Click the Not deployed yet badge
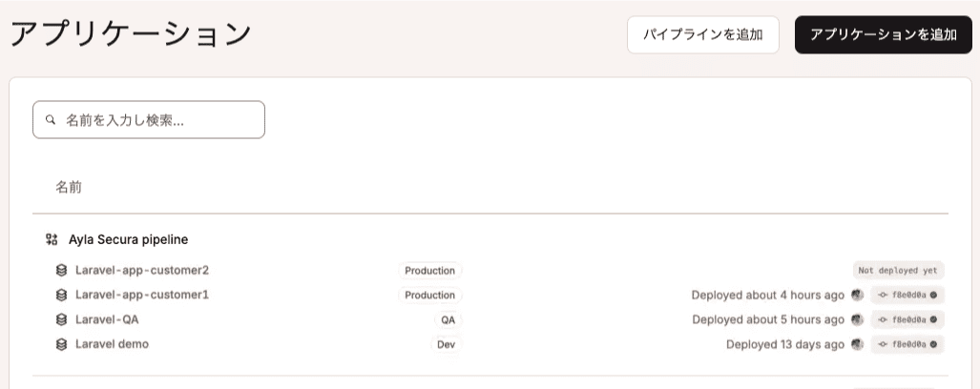The height and width of the screenshot is (389, 980). (898, 271)
